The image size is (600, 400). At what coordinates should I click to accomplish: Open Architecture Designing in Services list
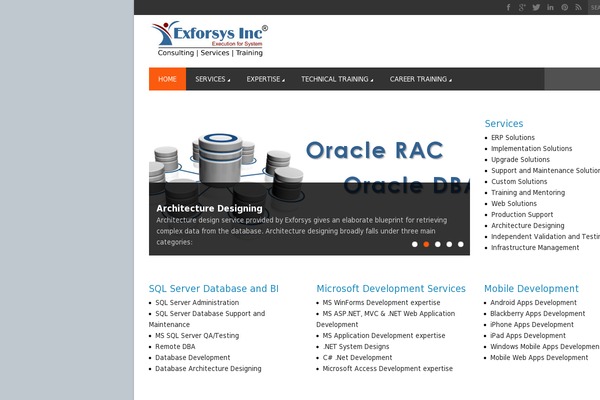click(x=528, y=225)
